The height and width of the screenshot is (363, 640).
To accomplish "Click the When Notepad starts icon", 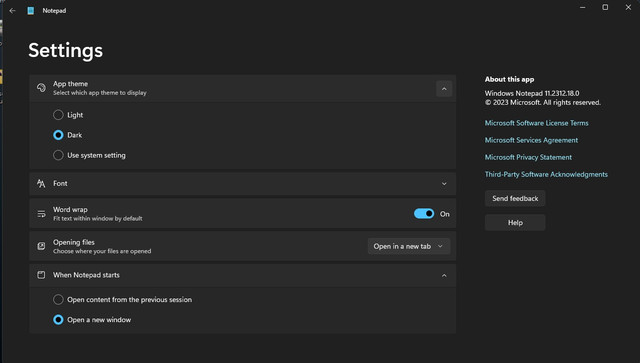I will click(x=41, y=275).
